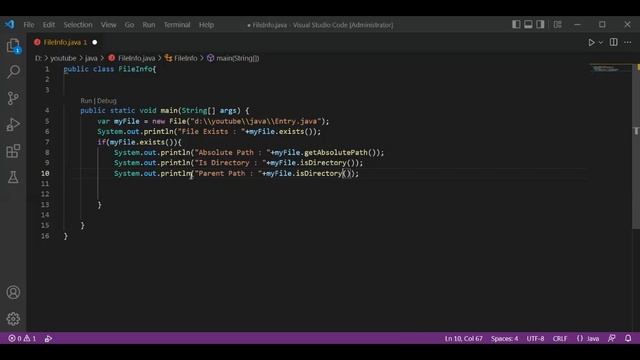Click line number 10 in the gutter
This screenshot has width=640, height=360.
(45, 173)
